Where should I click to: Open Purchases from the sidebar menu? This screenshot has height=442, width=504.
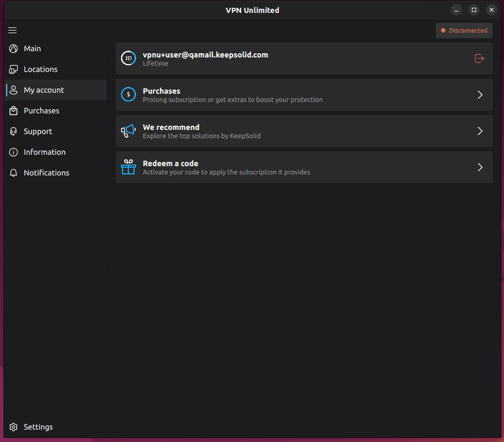(41, 111)
